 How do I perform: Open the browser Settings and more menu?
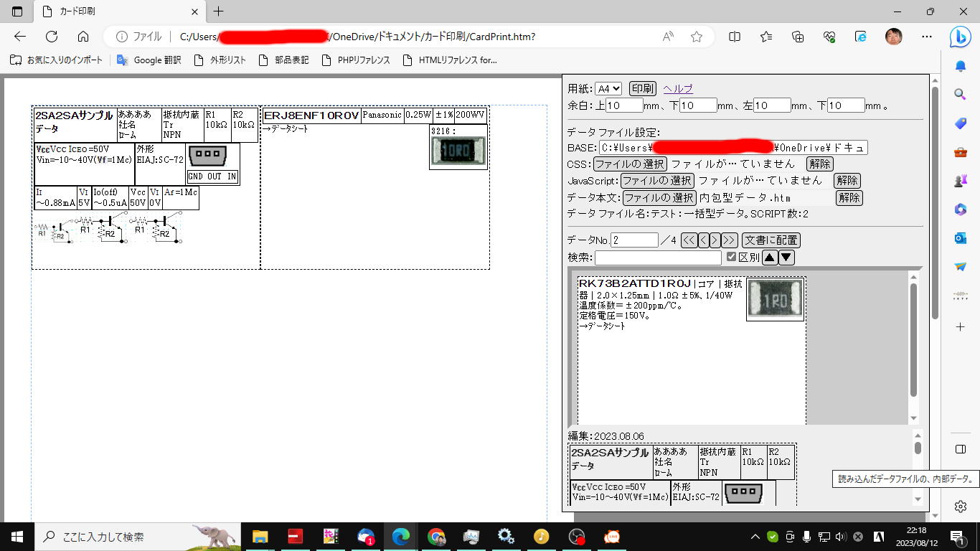[x=927, y=37]
